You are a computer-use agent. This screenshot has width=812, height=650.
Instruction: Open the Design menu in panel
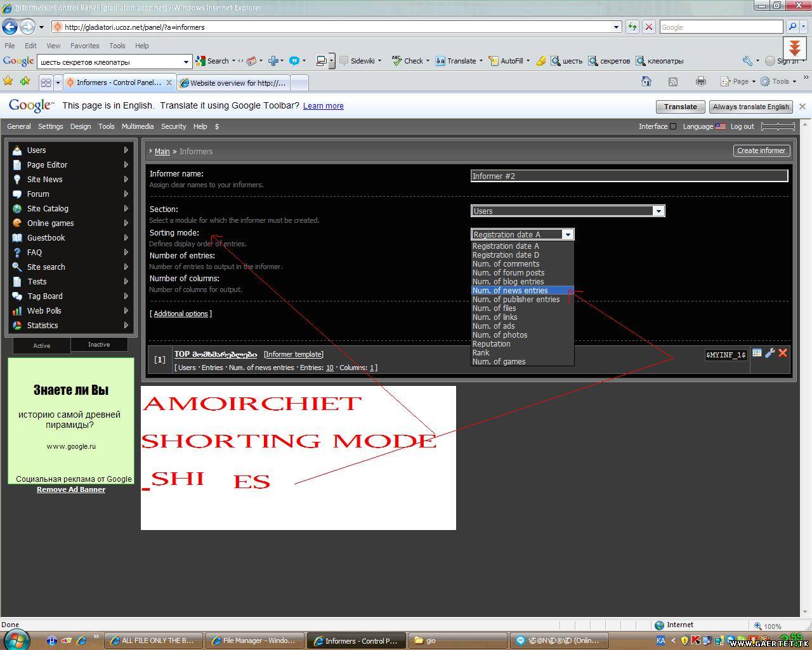(x=81, y=126)
